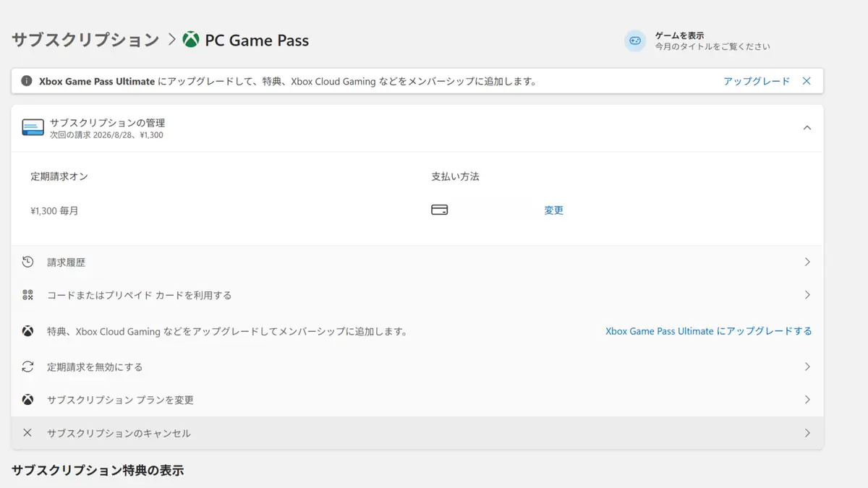Click 変更 to change payment method

554,210
